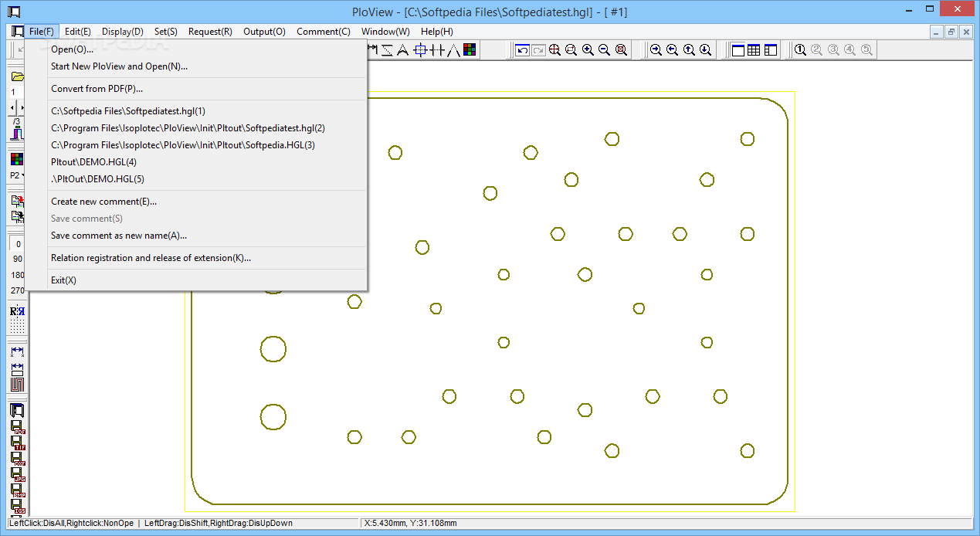This screenshot has height=536, width=980.
Task: Open the P2 pen dropdown
Action: click(x=18, y=175)
